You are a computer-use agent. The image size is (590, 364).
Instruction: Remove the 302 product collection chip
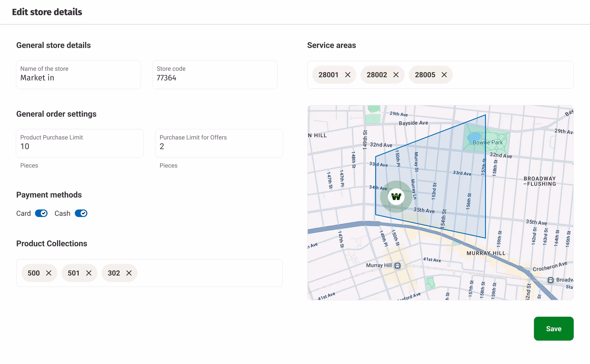pos(129,273)
